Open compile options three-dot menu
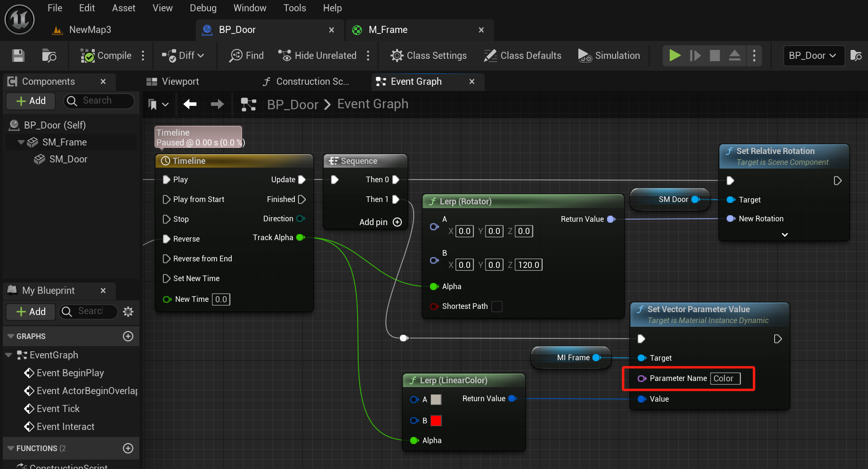868x469 pixels. tap(143, 56)
